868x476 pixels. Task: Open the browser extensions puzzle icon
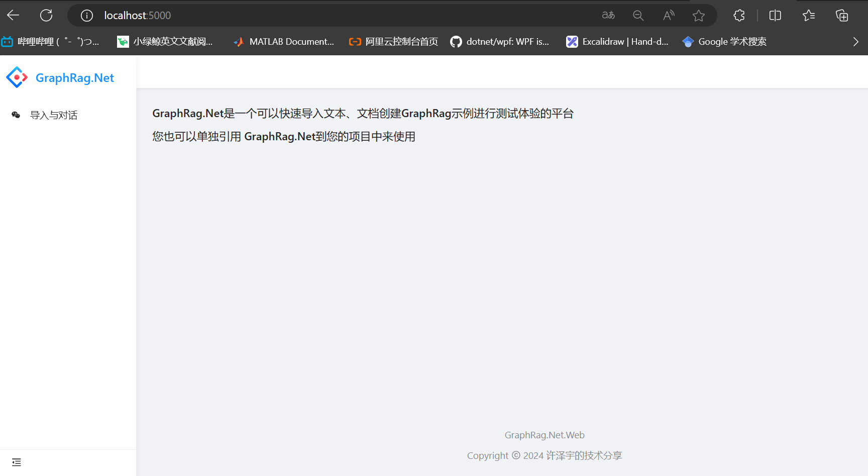[x=739, y=15]
